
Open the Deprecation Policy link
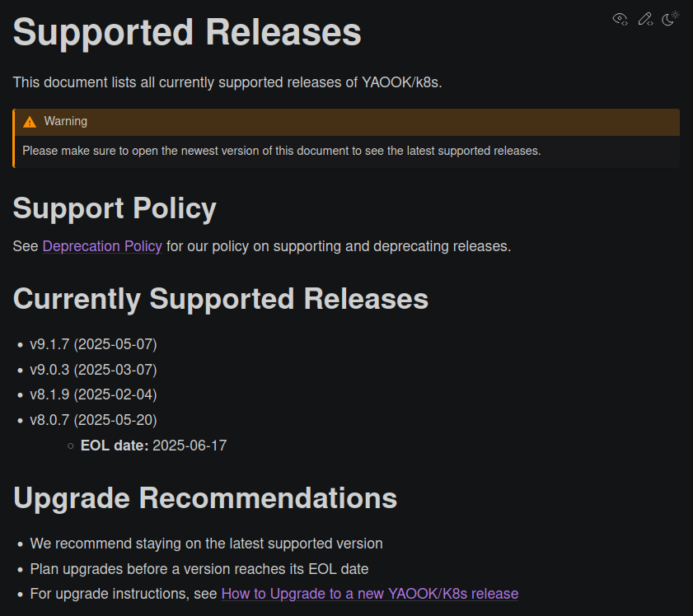point(102,246)
